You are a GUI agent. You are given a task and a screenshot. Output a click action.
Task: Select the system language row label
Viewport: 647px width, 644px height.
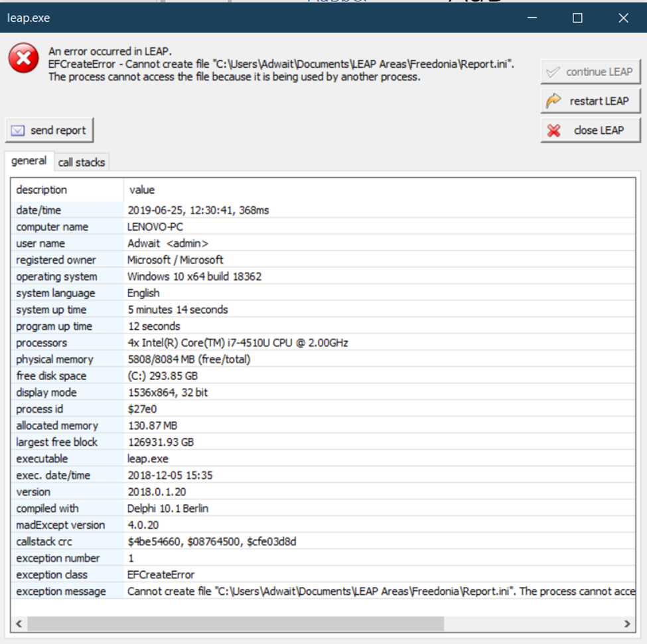56,293
